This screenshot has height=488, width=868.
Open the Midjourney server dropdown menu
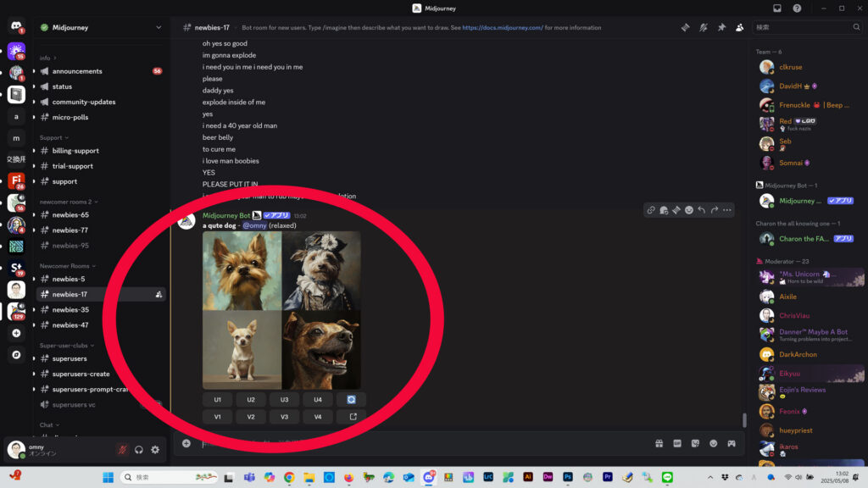[x=100, y=27]
